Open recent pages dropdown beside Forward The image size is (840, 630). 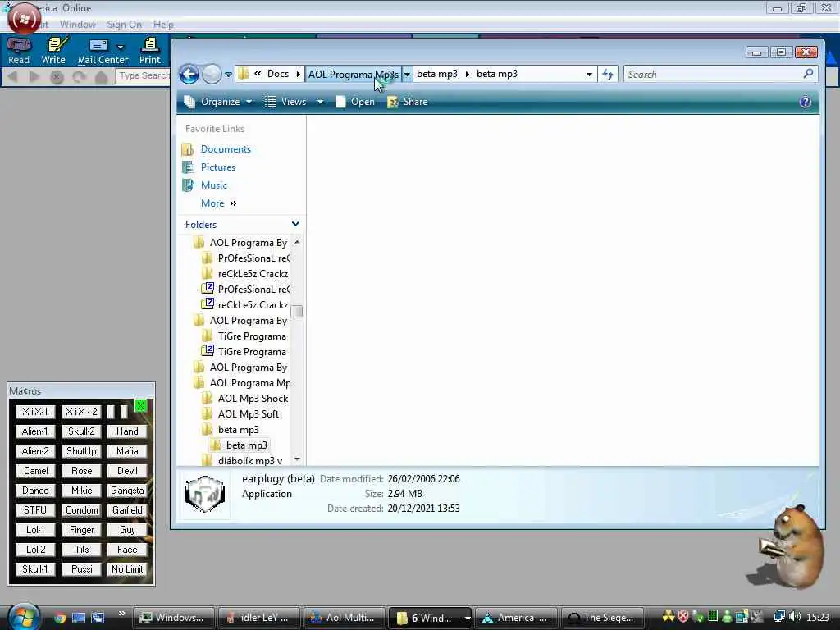click(228, 75)
